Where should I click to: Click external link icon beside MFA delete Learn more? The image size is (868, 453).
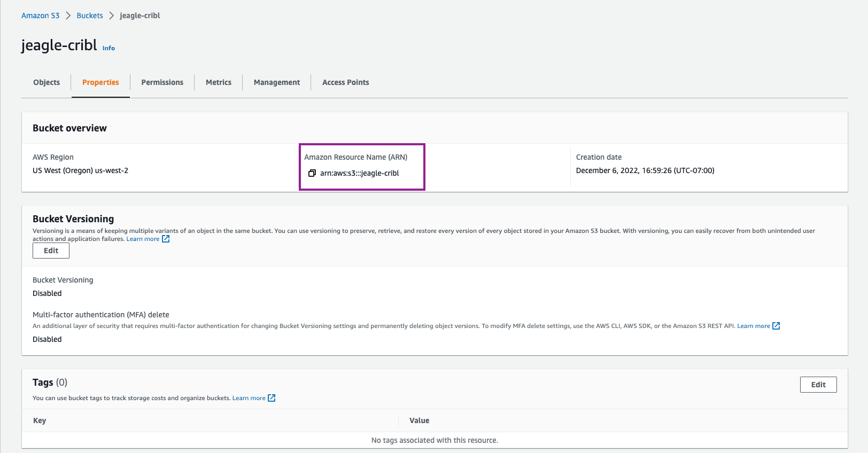tap(776, 326)
